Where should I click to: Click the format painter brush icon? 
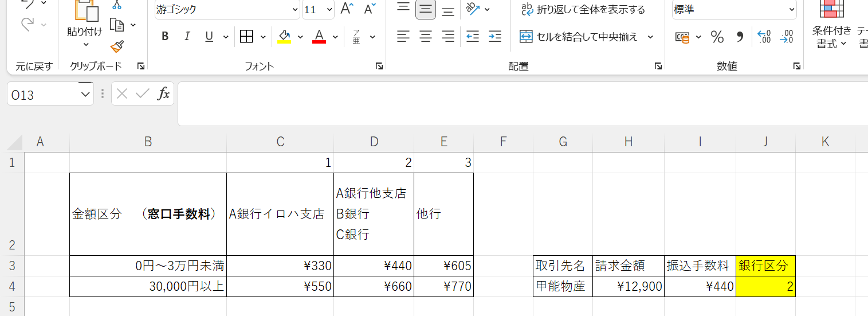click(117, 46)
